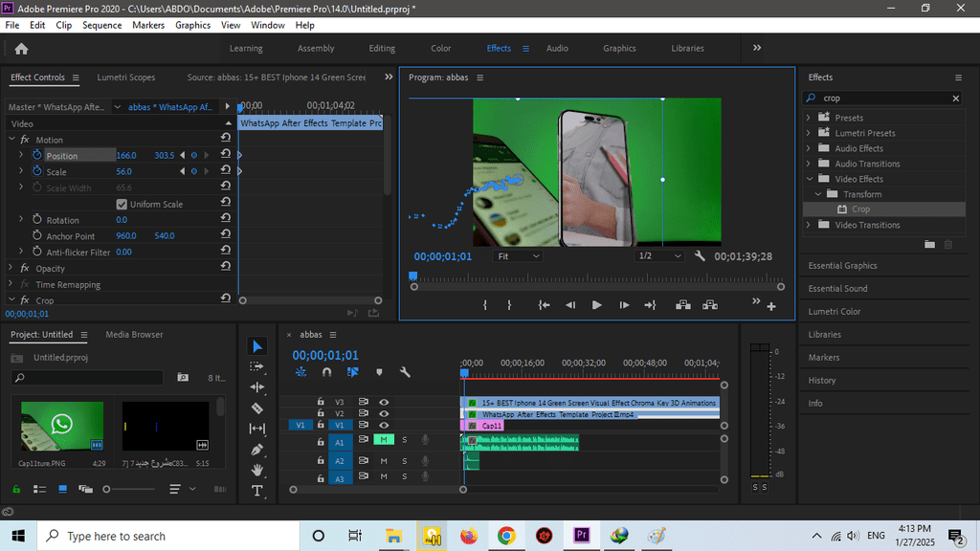Toggle the Rotation animation stopwatch

coord(37,219)
